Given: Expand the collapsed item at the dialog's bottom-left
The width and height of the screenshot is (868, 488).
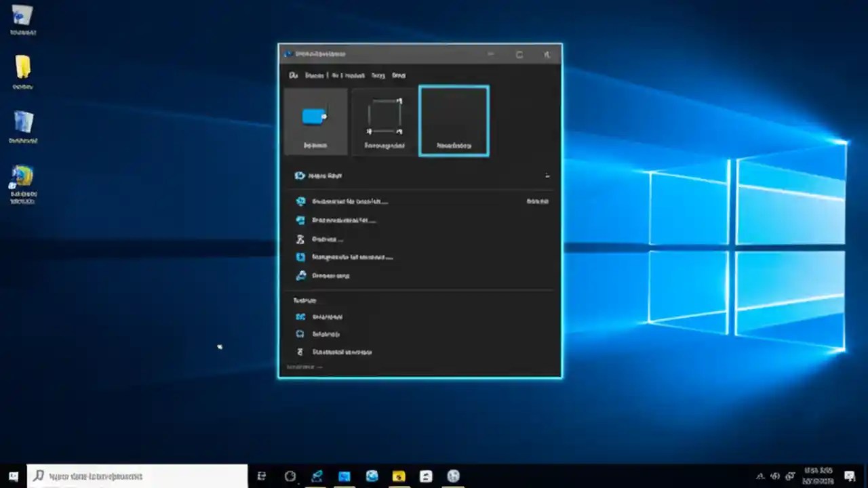Looking at the screenshot, I should 299,367.
